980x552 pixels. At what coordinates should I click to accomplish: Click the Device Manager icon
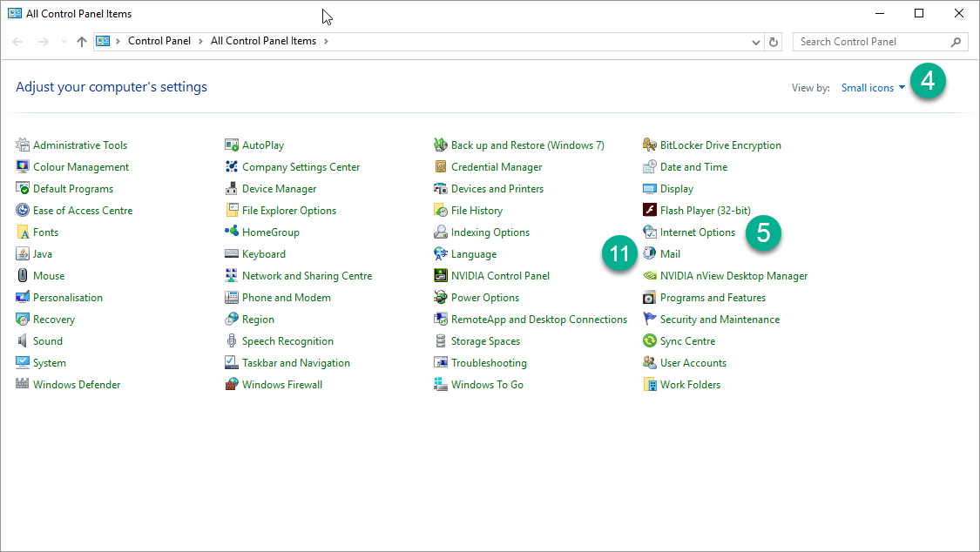[231, 189]
